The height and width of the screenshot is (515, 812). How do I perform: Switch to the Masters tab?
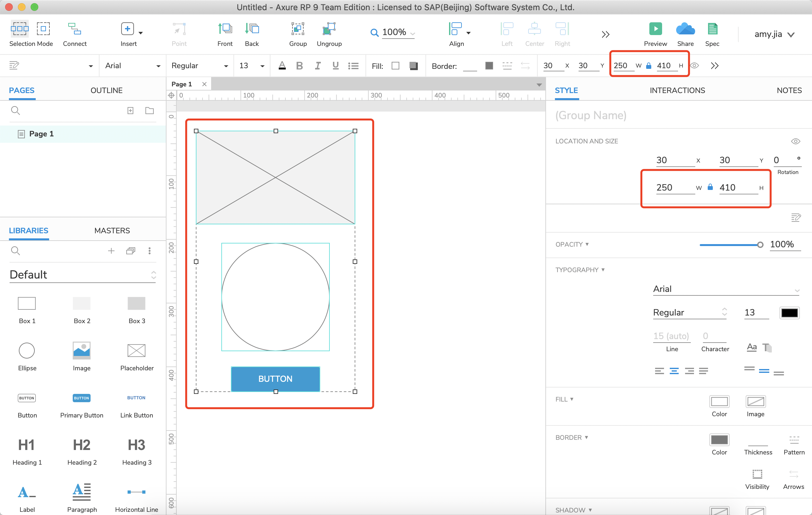(x=112, y=230)
